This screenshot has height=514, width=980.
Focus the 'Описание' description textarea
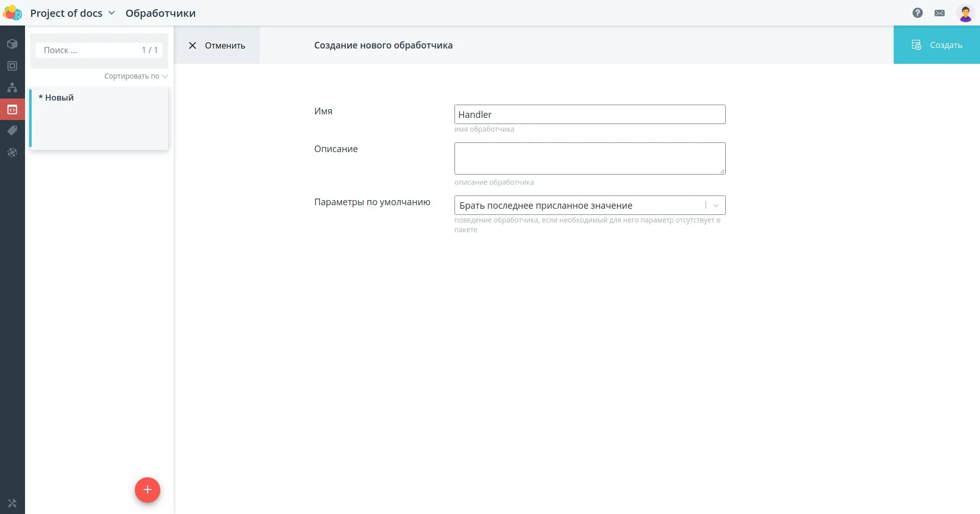coord(589,158)
